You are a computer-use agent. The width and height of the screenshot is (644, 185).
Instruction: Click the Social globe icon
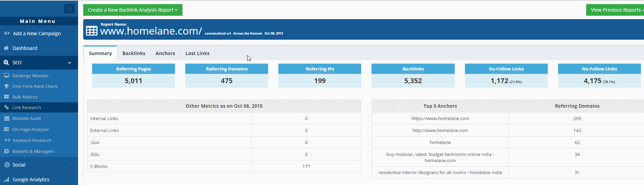[x=7, y=165]
